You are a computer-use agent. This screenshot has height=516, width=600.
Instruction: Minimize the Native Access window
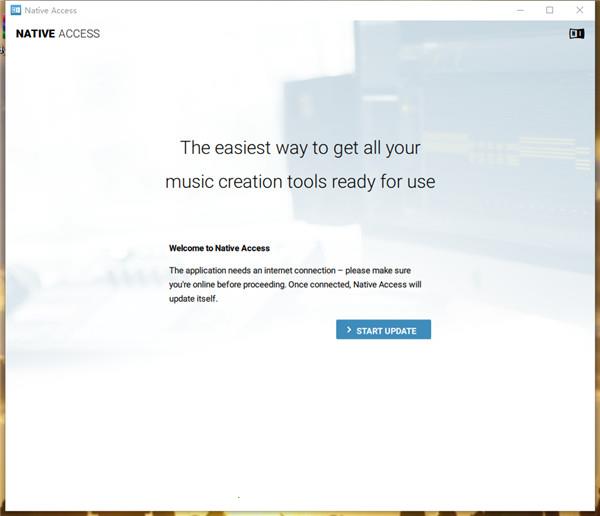pyautogui.click(x=520, y=10)
